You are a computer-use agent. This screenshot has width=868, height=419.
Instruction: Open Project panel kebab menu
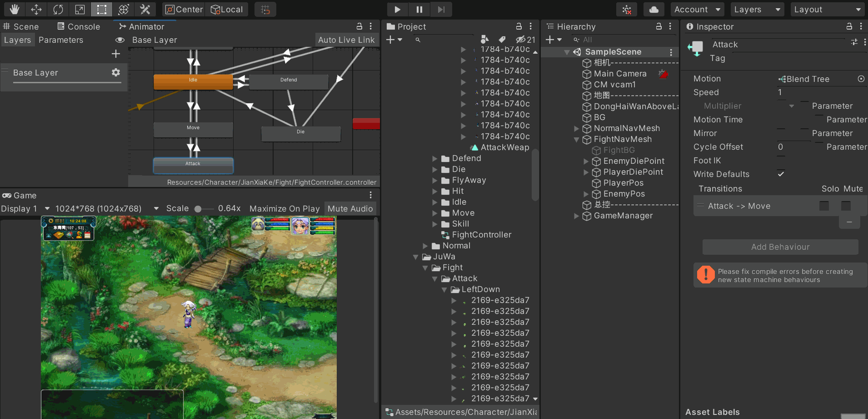click(530, 26)
